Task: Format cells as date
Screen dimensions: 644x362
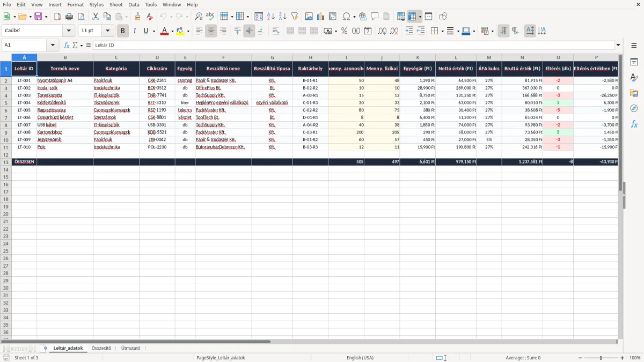Action: point(368,31)
